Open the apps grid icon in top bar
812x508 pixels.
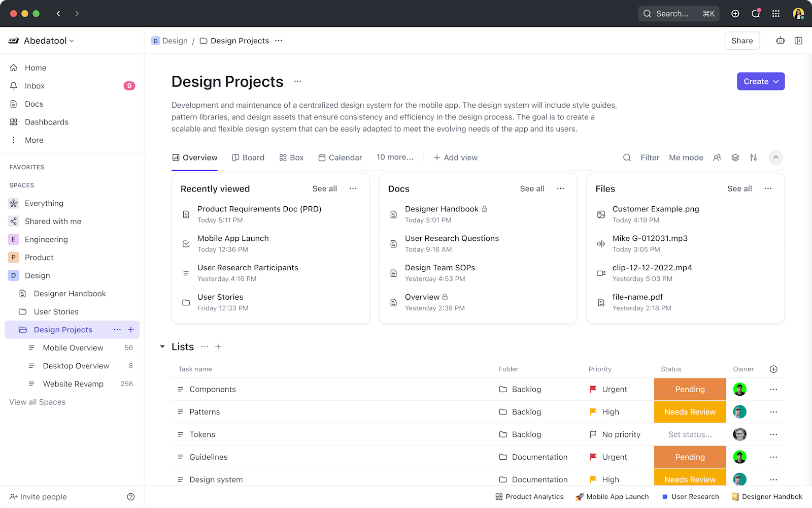pos(776,14)
